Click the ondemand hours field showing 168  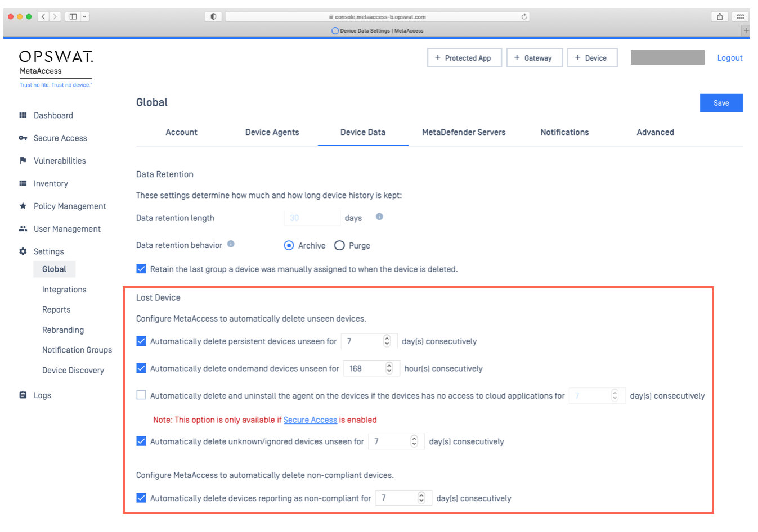tap(371, 368)
